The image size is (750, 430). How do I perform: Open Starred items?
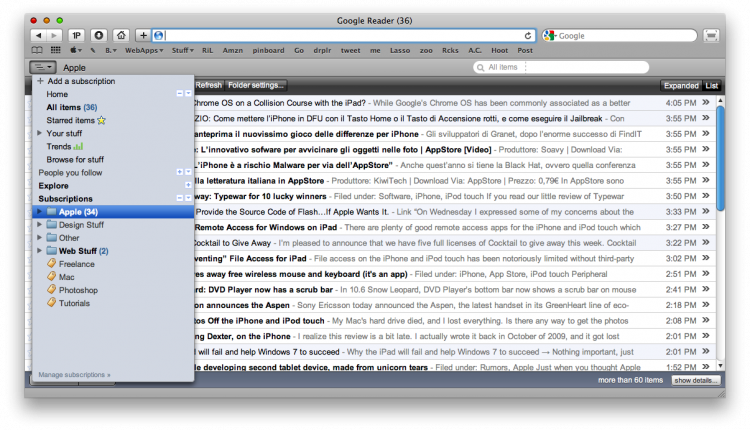pos(70,120)
